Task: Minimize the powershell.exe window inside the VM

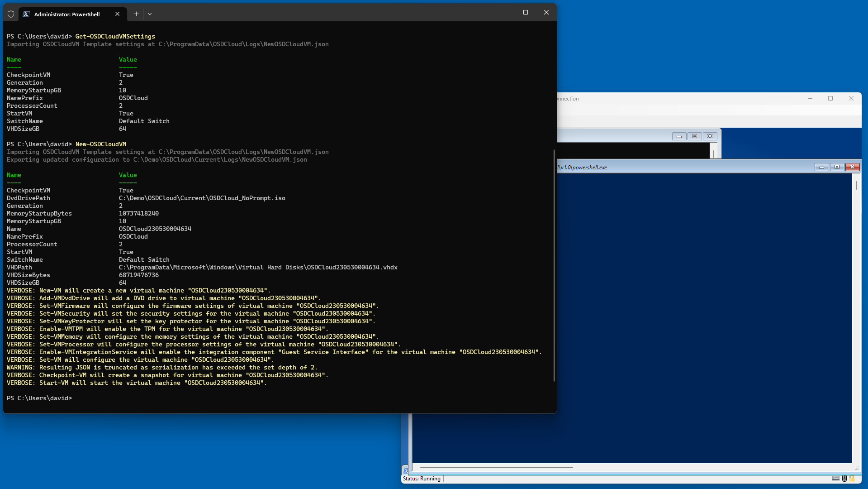Action: [821, 167]
